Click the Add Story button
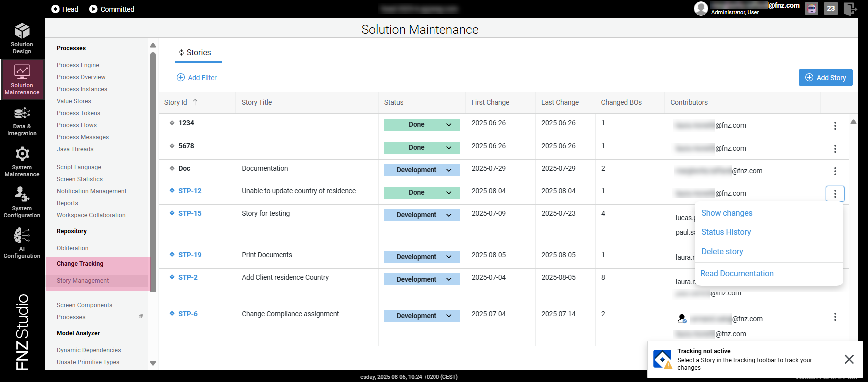 [x=825, y=78]
